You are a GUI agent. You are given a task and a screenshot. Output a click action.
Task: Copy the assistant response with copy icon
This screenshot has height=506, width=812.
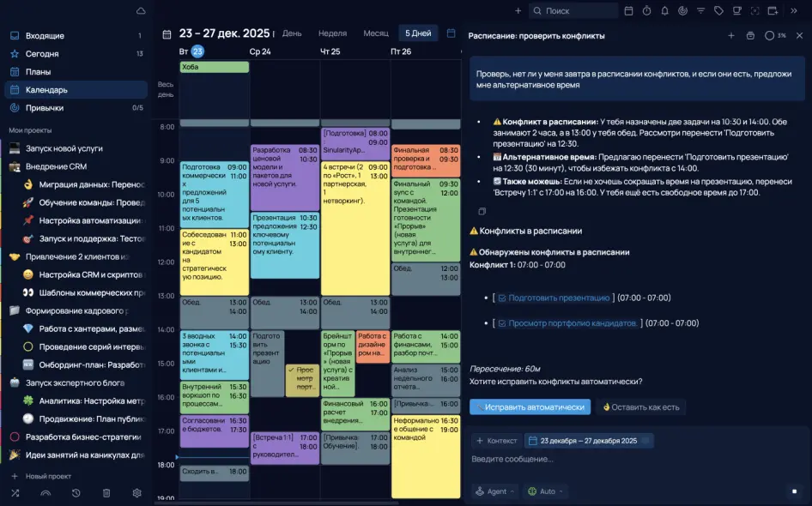482,211
